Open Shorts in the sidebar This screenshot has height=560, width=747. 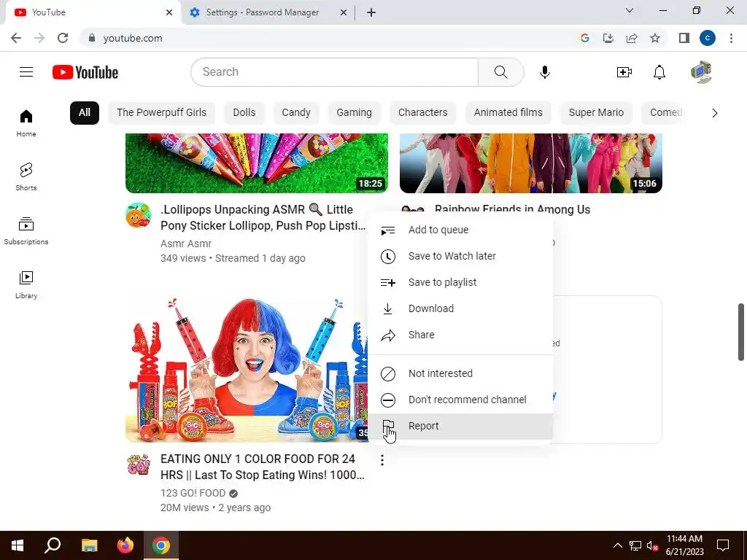(26, 177)
